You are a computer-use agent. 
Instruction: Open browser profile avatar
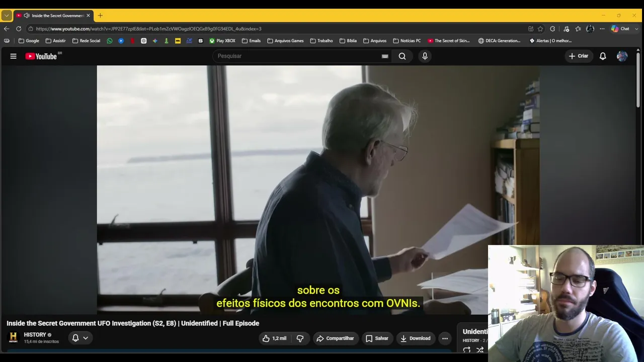point(590,29)
